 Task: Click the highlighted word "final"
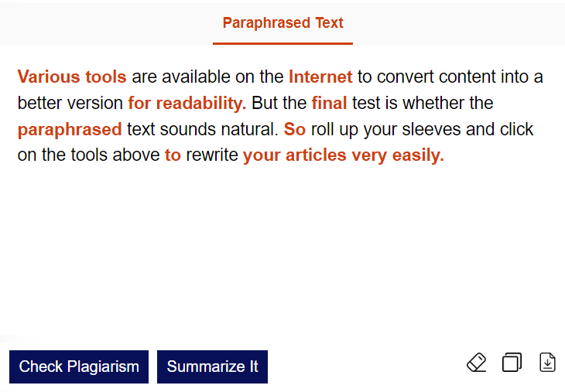pos(329,103)
